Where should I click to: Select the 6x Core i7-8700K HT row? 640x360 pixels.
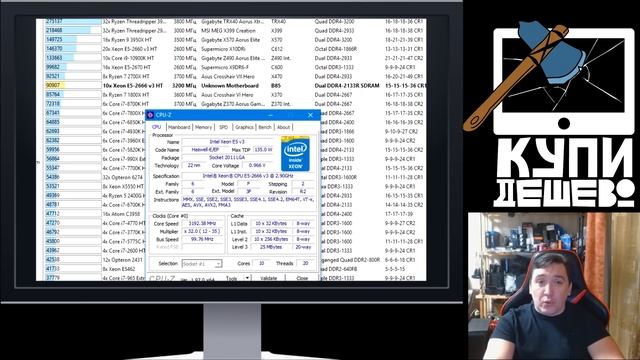coord(235,104)
